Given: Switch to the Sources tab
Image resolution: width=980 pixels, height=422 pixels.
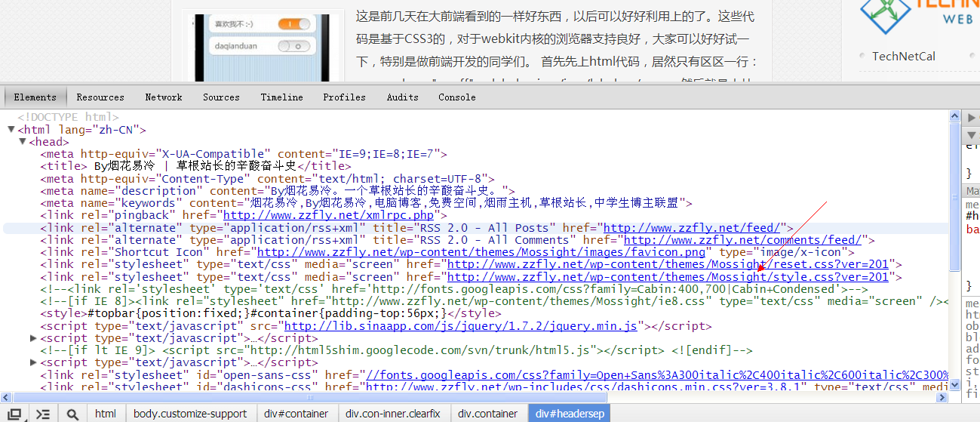Looking at the screenshot, I should [221, 97].
